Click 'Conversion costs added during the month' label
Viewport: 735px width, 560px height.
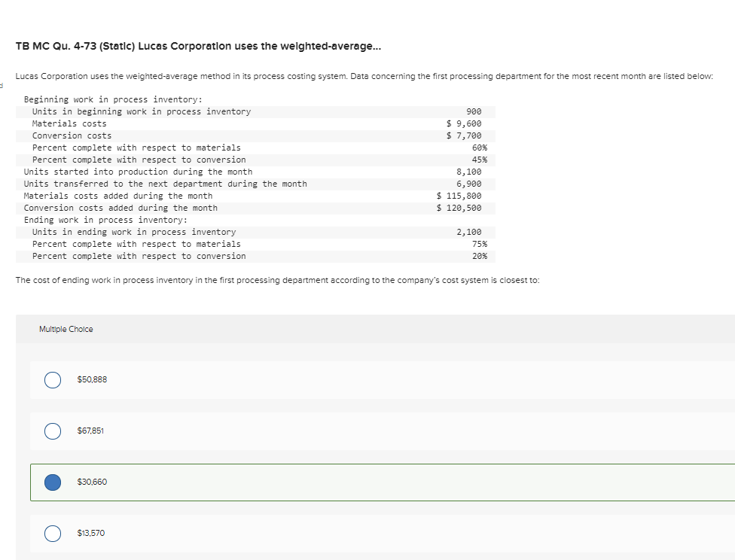tap(120, 208)
